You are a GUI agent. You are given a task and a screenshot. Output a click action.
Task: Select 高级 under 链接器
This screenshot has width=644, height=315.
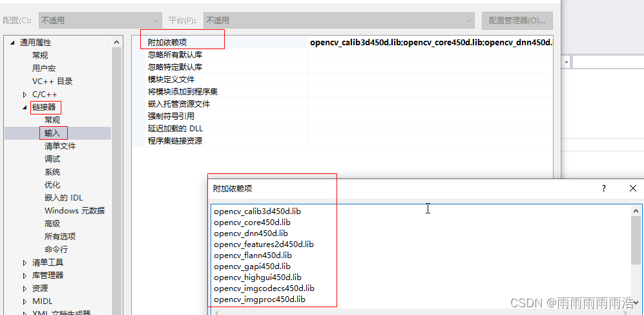pos(52,224)
